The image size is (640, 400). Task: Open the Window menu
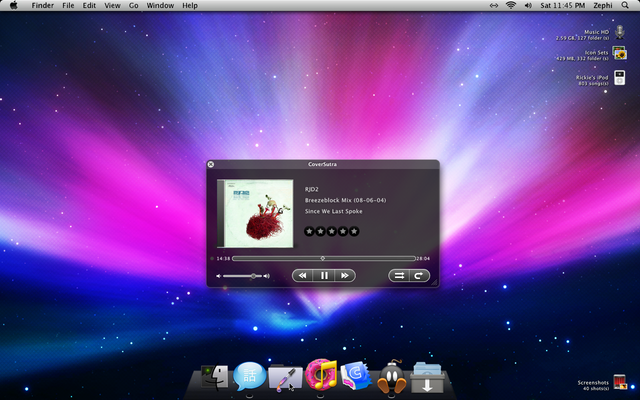point(160,5)
